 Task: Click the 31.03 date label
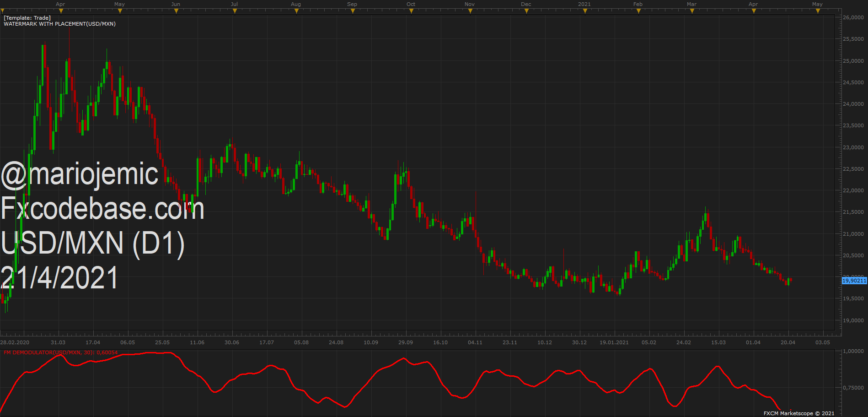pos(58,342)
